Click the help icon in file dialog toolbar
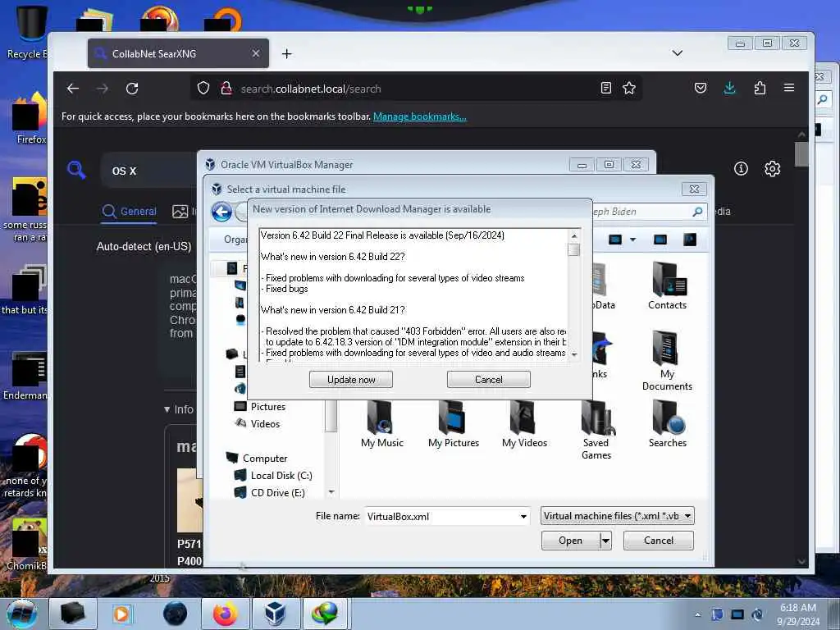The width and height of the screenshot is (840, 630). [689, 240]
